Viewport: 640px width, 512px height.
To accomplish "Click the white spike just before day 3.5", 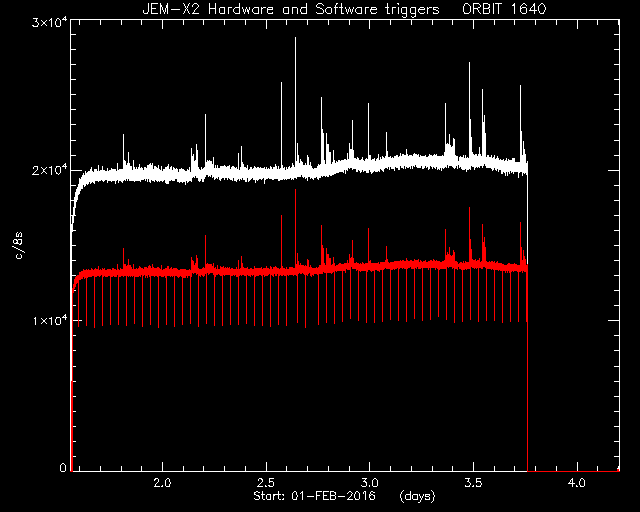I will (x=469, y=108).
